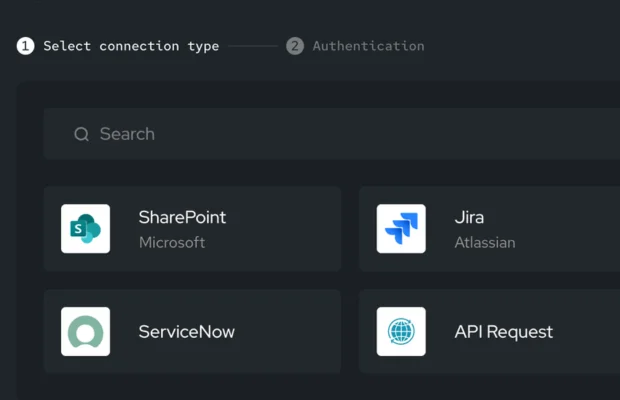Click the SharePoint logo icon
620x400 pixels.
point(85,228)
